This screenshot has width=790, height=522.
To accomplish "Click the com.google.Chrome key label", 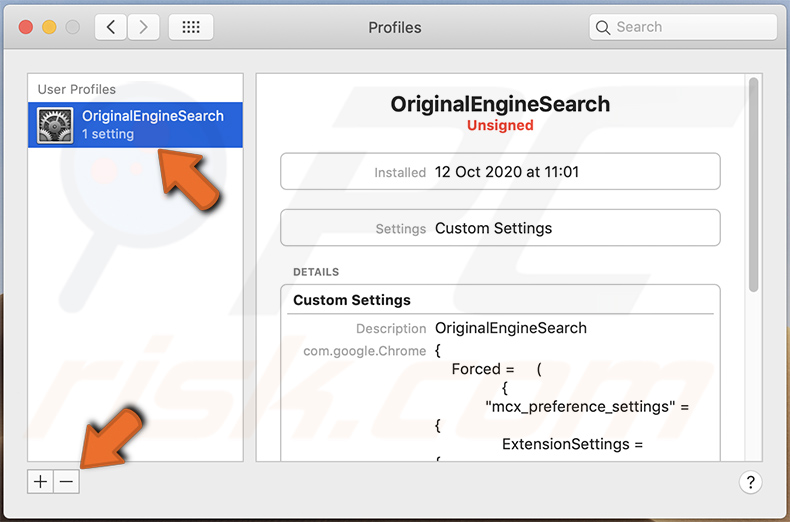I will pyautogui.click(x=364, y=351).
